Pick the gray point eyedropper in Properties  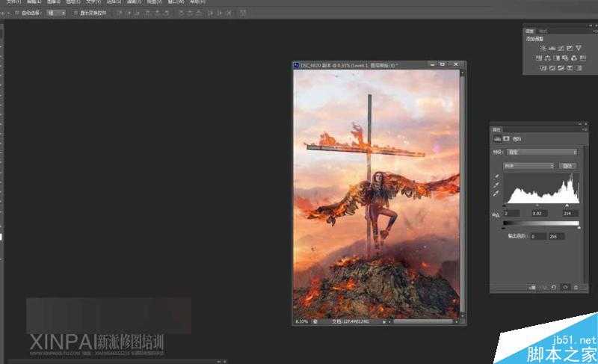496,185
